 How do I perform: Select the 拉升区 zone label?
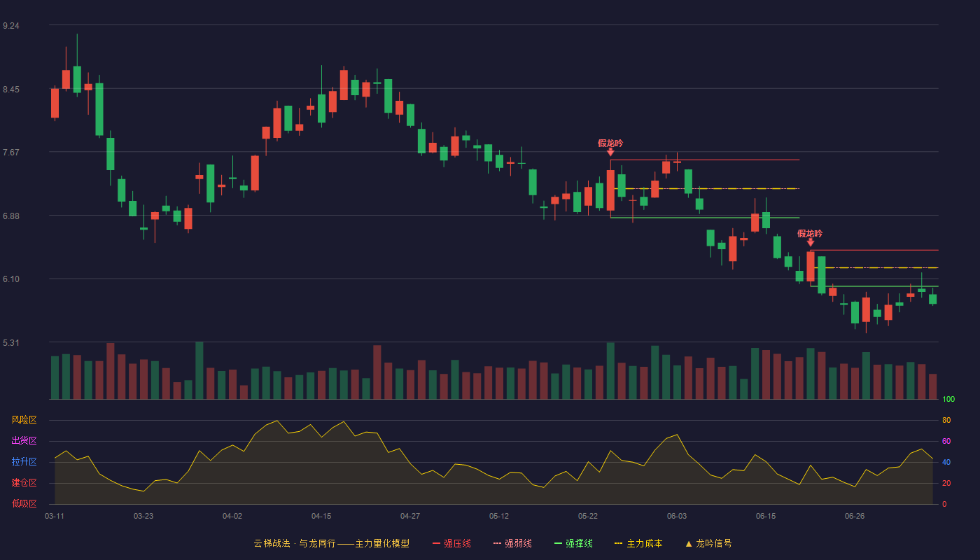pos(24,462)
